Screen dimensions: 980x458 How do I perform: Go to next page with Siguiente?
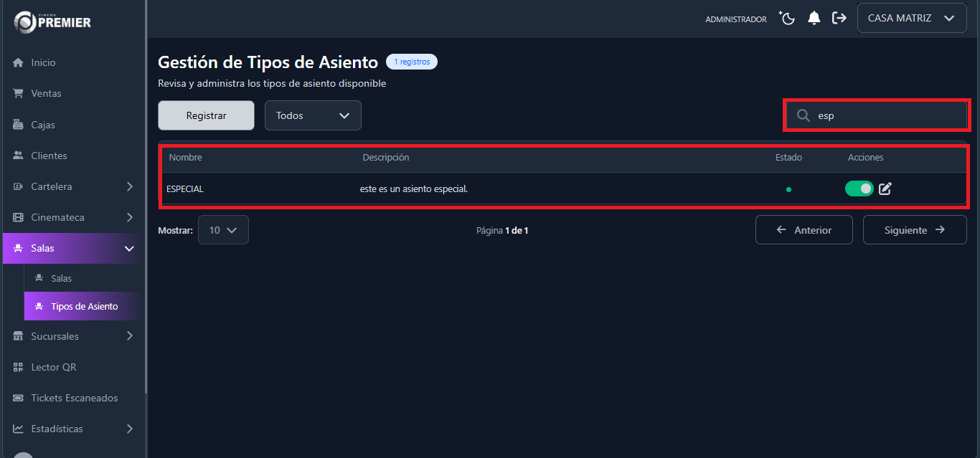(914, 230)
